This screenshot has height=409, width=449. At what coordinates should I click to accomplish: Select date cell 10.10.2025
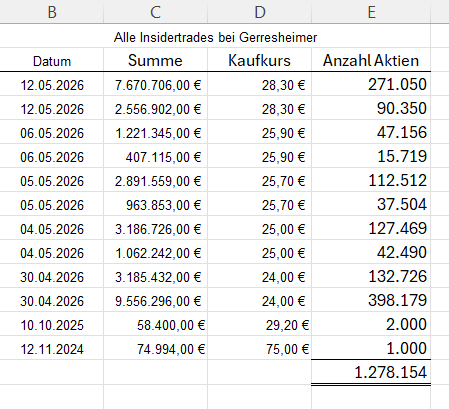(52, 325)
